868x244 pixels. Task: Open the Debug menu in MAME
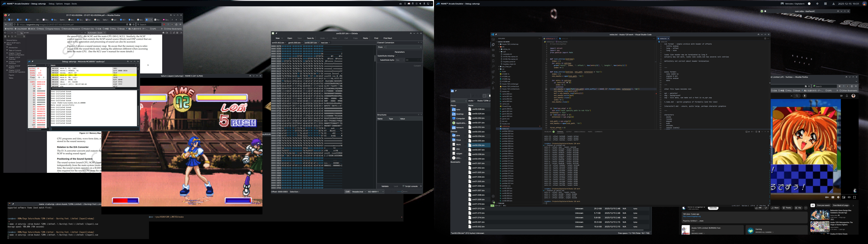click(52, 4)
